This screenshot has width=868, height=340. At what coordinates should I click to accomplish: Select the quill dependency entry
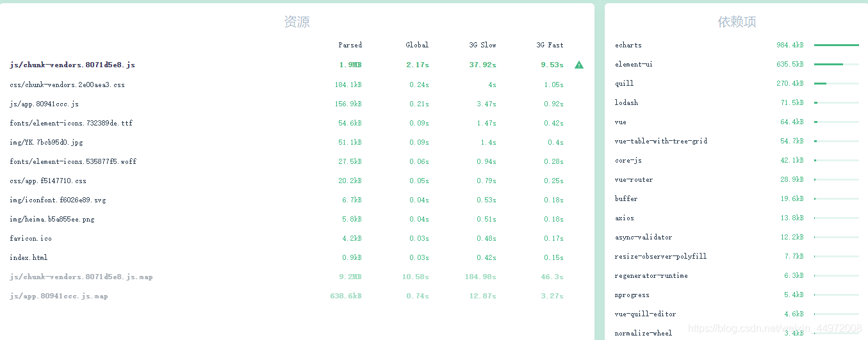[x=737, y=83]
